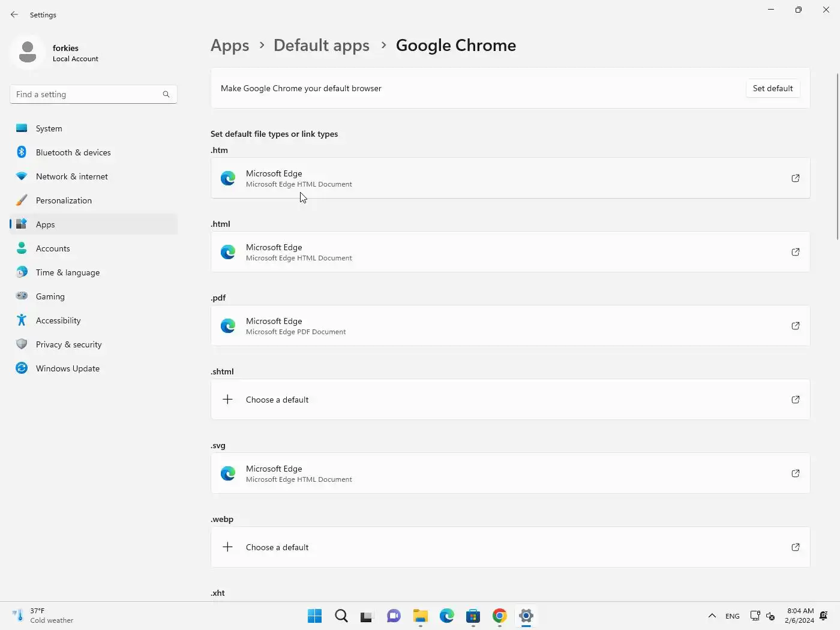Click the network icon in system tray
Screen dimensions: 840x630
[x=755, y=616]
